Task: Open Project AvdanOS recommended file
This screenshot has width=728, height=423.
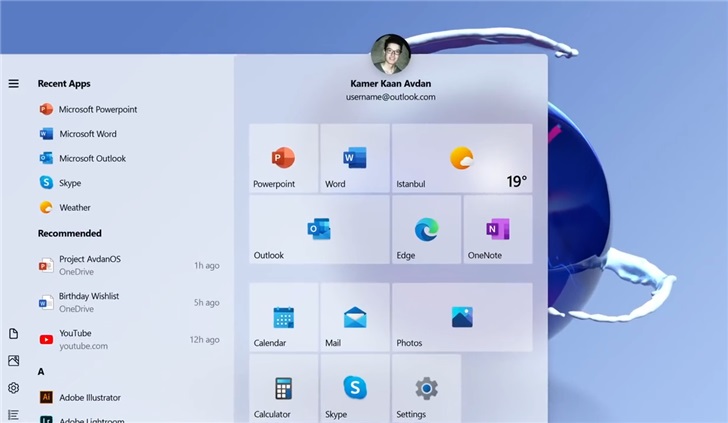Action: (129, 265)
